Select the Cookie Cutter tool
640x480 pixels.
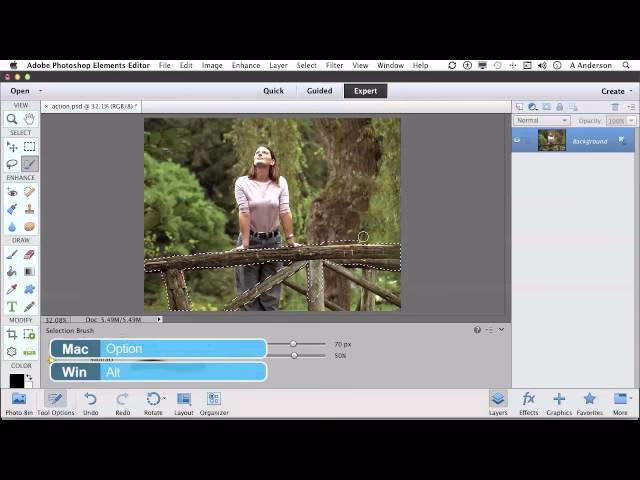[x=12, y=352]
